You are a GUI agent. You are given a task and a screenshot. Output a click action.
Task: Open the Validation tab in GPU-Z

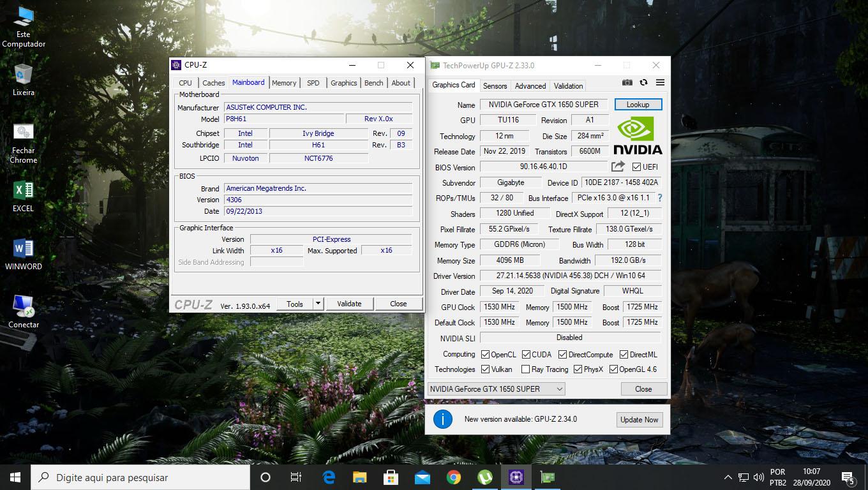[x=568, y=86]
